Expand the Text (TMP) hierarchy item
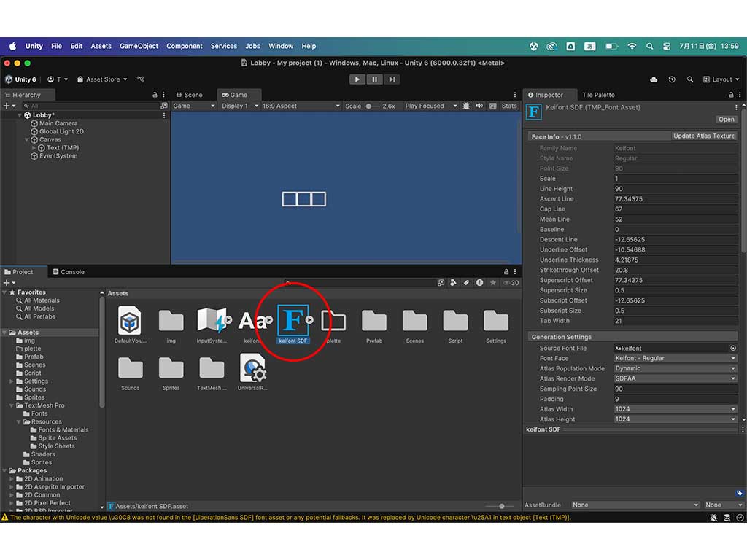The image size is (747, 560). pyautogui.click(x=34, y=148)
